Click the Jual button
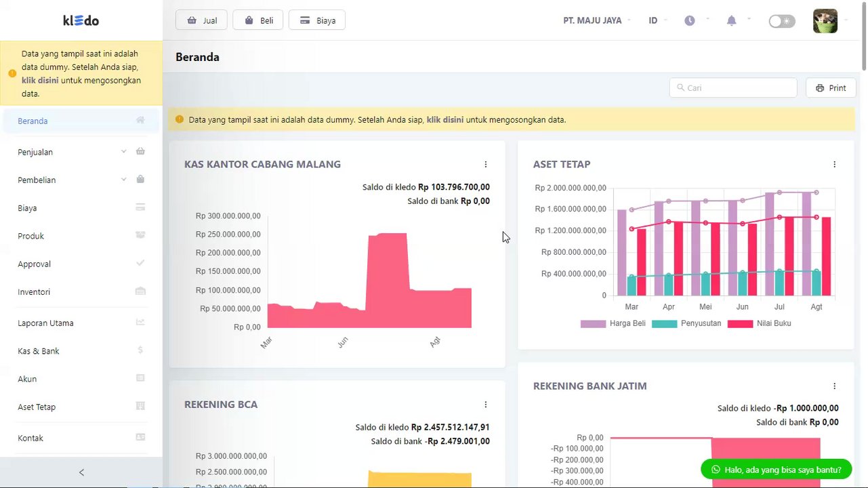Viewport: 868px width, 488px height. coord(201,20)
